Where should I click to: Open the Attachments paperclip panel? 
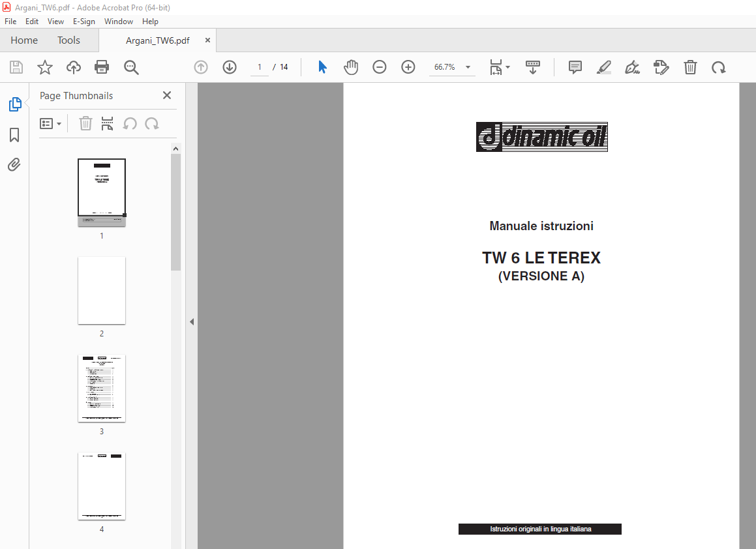coord(14,165)
